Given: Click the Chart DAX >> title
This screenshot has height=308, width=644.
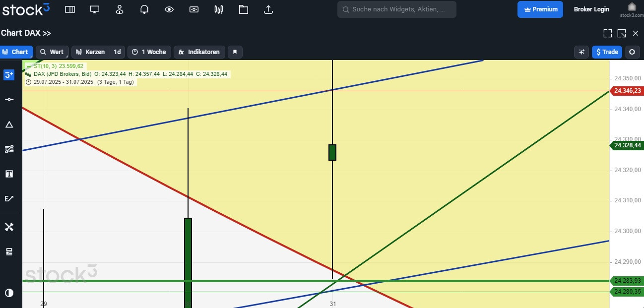Looking at the screenshot, I should click(26, 33).
